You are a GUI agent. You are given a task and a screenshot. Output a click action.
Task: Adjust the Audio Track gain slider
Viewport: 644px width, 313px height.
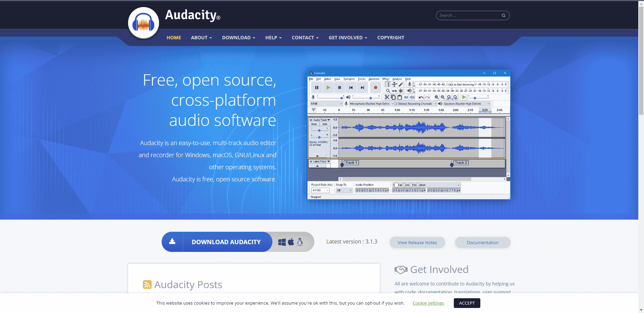[319, 130]
